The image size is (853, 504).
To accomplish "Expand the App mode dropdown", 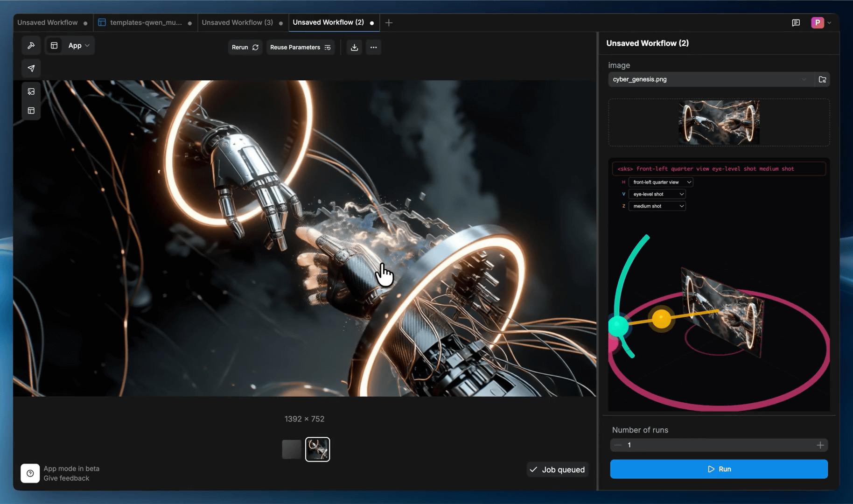I will click(78, 46).
